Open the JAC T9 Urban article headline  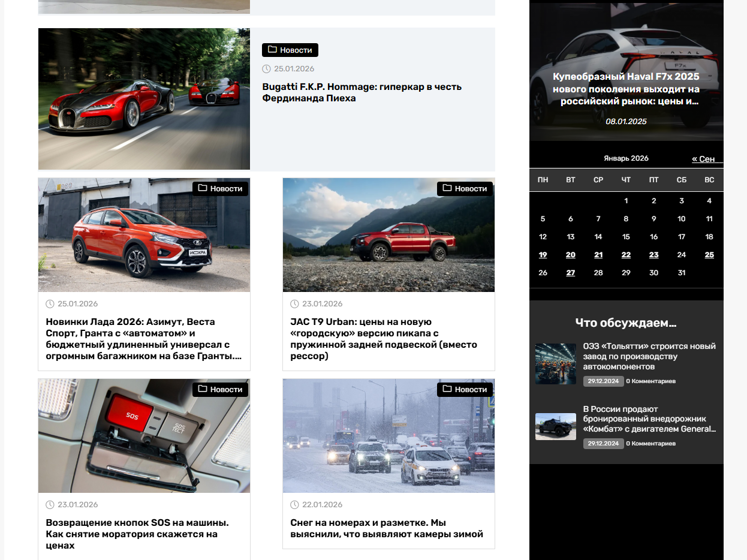click(384, 339)
